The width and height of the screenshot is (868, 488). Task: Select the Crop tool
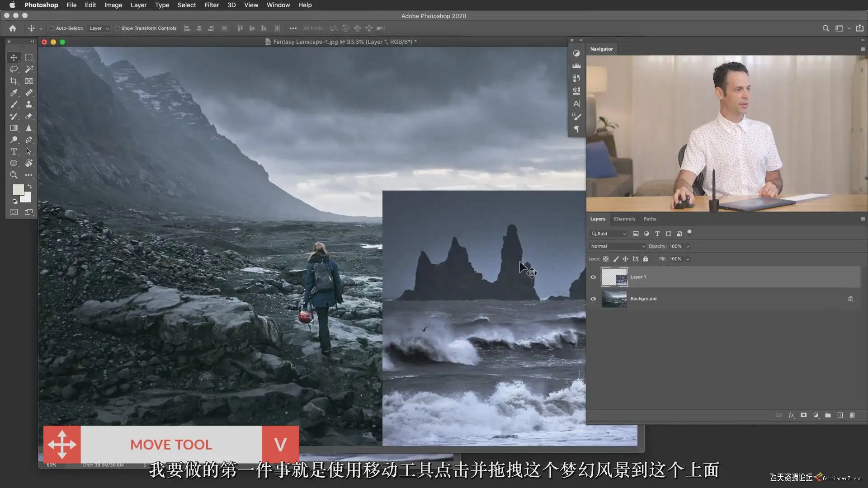point(14,81)
